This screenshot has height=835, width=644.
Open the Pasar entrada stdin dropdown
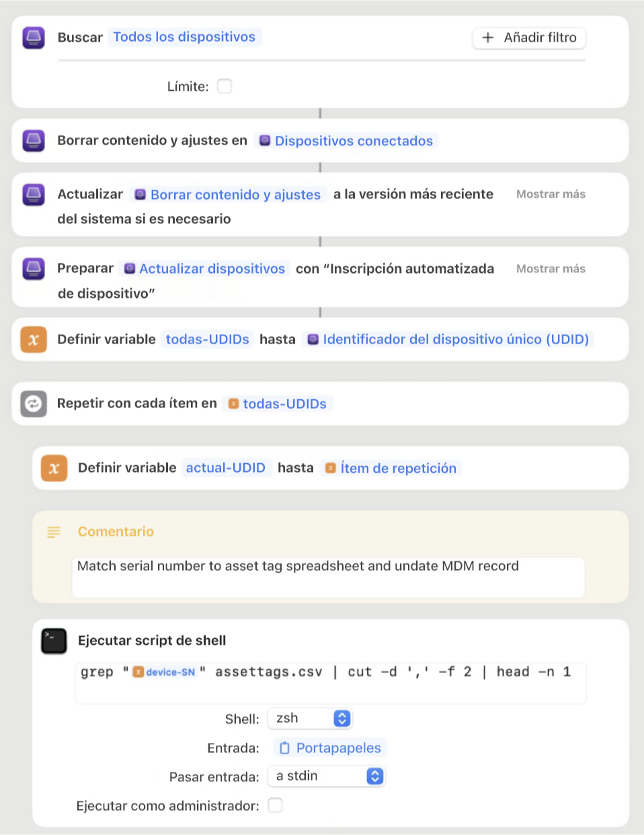coord(327,777)
